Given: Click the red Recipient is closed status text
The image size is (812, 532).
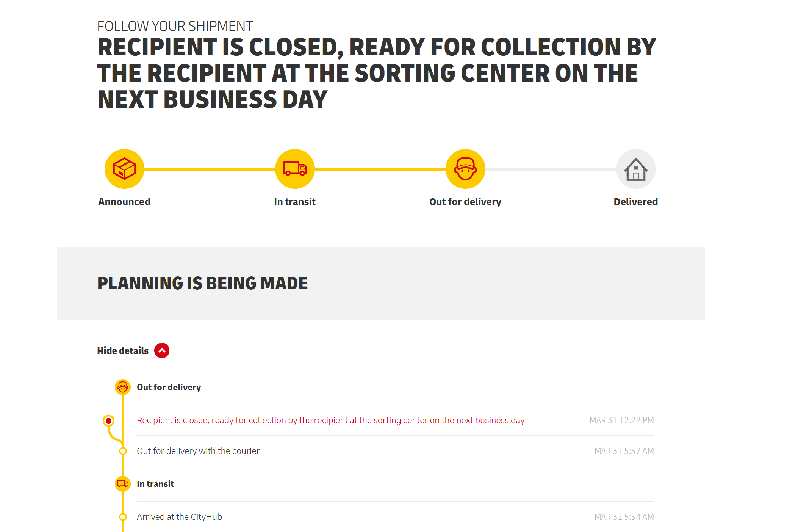Looking at the screenshot, I should 331,420.
